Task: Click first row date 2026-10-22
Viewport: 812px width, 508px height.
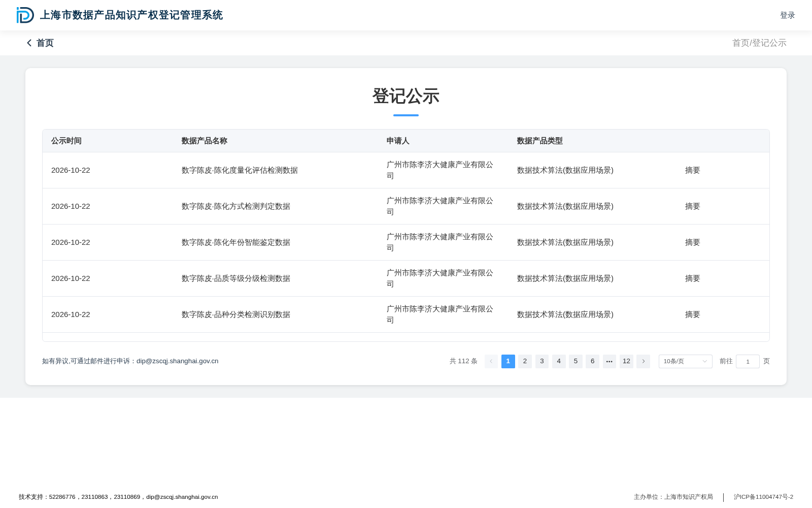Action: tap(71, 170)
